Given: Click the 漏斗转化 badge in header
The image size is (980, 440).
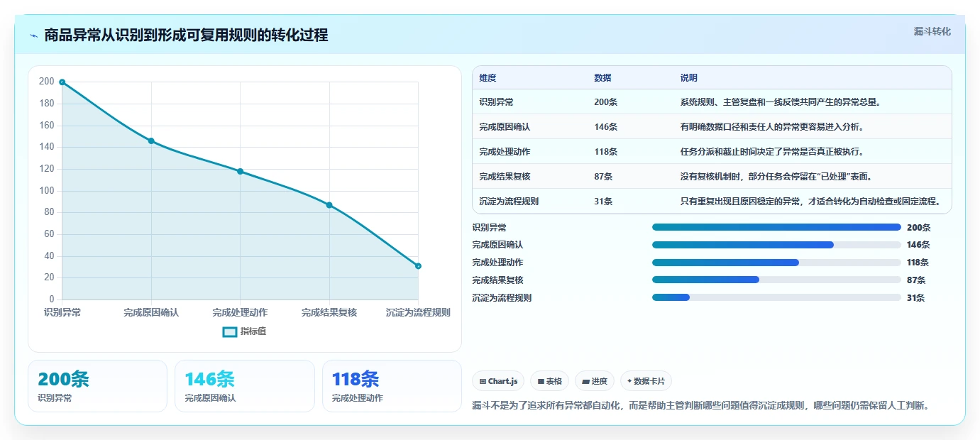Looking at the screenshot, I should point(932,31).
